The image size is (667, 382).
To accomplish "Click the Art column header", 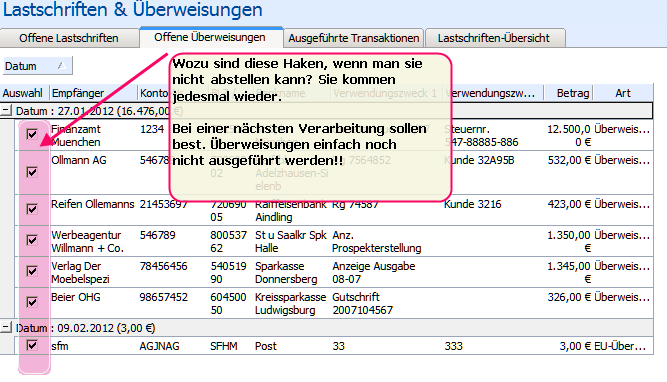I will coord(623,93).
